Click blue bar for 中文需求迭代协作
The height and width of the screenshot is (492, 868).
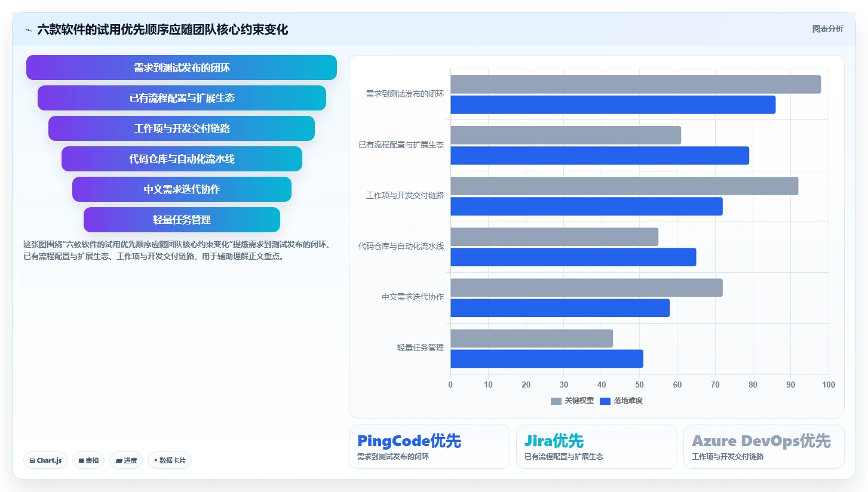560,307
